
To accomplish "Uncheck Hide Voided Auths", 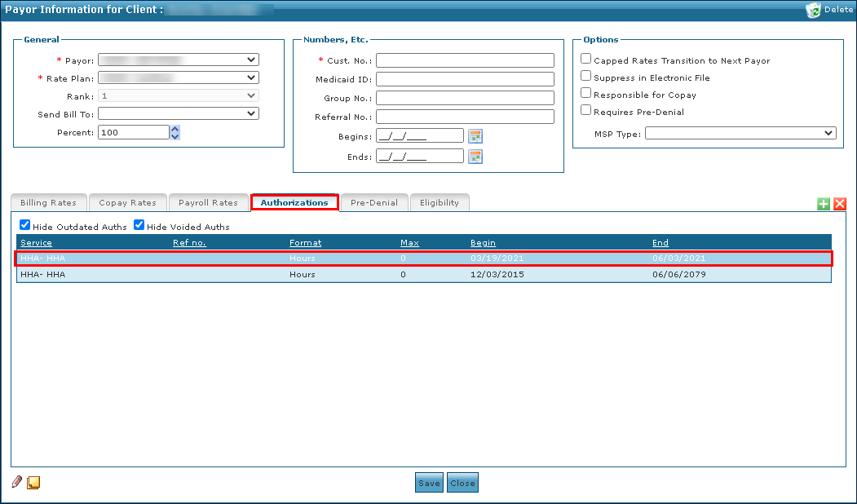I will click(x=139, y=225).
